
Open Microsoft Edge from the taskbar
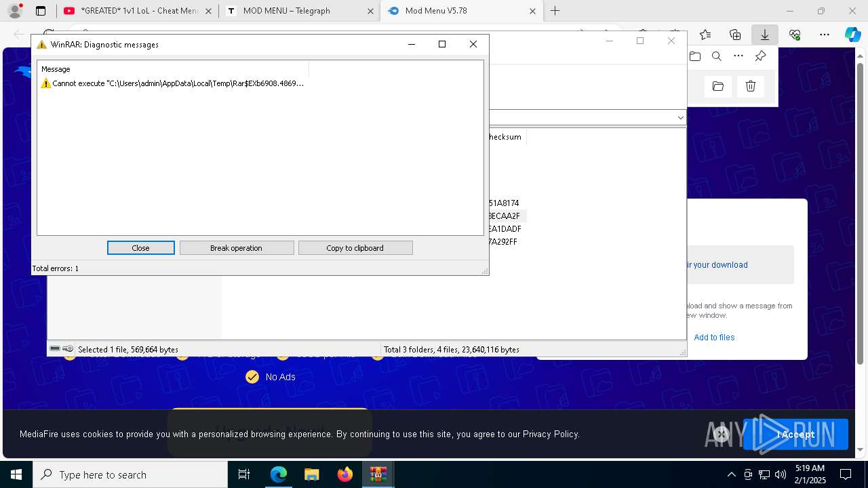coord(279,474)
